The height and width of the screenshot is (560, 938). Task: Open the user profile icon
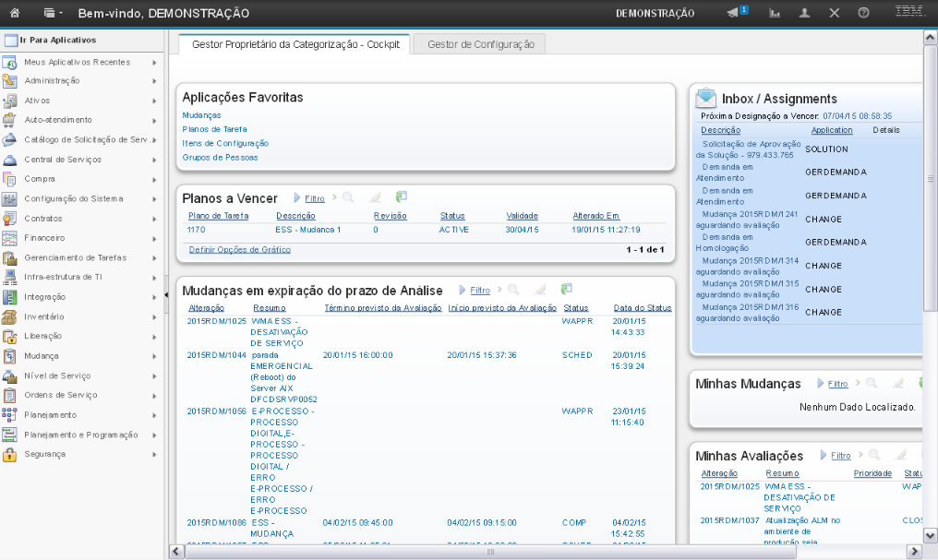pos(804,13)
